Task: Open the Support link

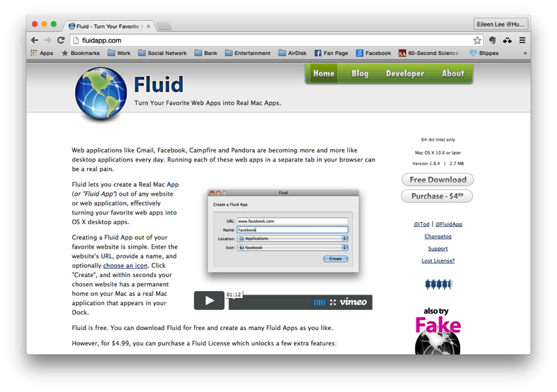Action: (438, 249)
